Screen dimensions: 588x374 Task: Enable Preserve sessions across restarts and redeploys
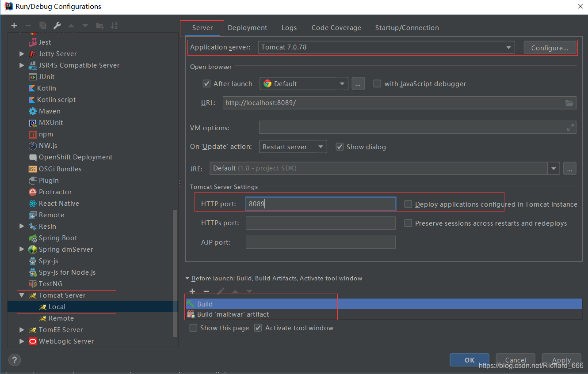point(408,223)
